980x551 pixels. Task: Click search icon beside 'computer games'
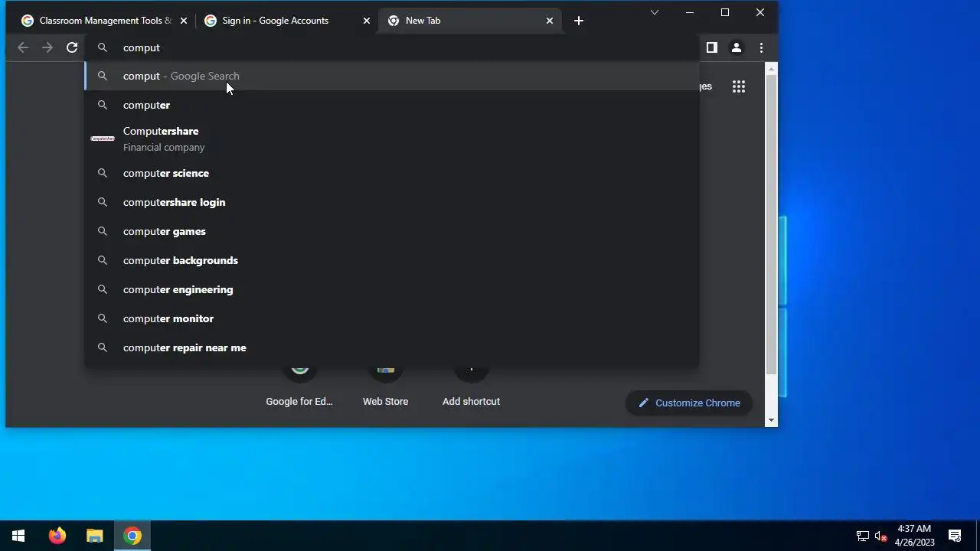coord(102,231)
